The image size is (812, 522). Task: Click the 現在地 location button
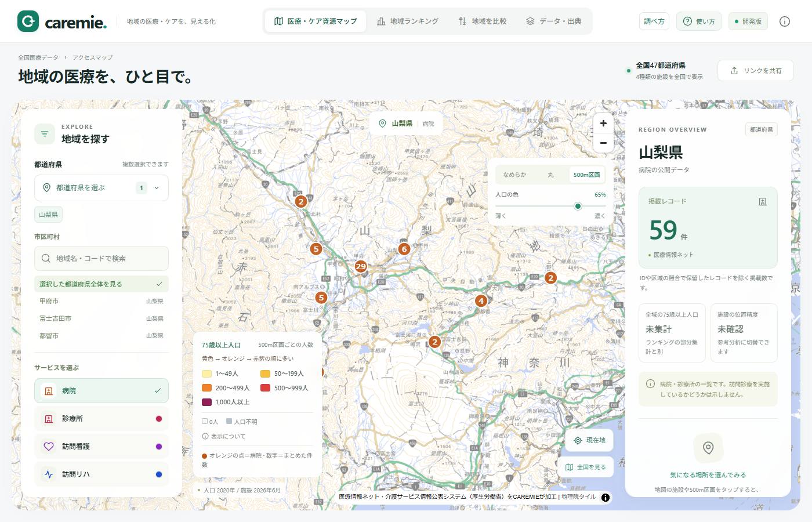tap(590, 440)
